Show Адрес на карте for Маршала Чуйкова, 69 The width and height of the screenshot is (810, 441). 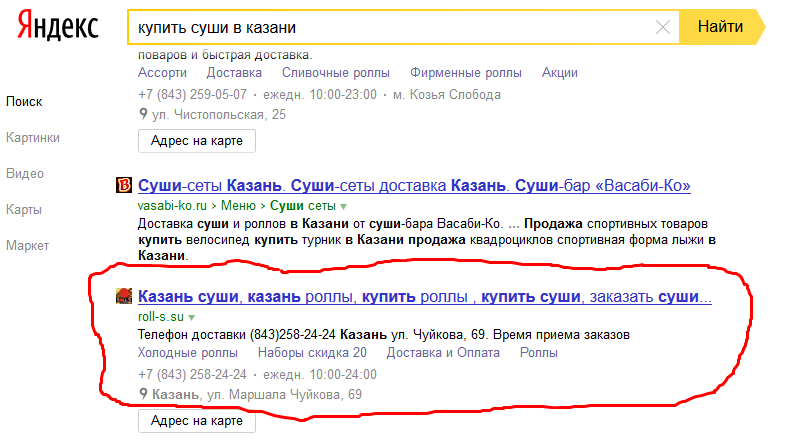point(197,421)
